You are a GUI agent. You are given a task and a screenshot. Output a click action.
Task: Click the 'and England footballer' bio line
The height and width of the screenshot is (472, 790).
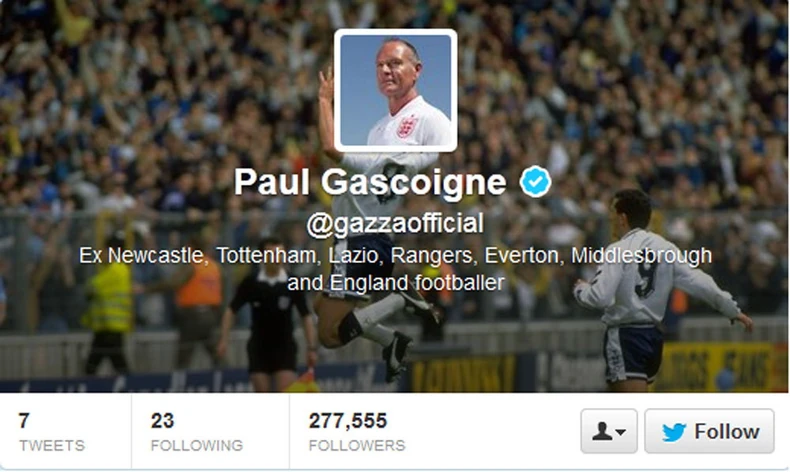point(396,283)
